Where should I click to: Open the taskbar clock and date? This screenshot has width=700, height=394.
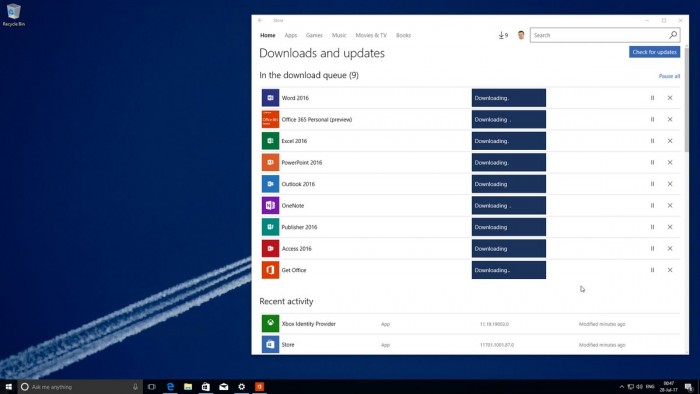669,387
